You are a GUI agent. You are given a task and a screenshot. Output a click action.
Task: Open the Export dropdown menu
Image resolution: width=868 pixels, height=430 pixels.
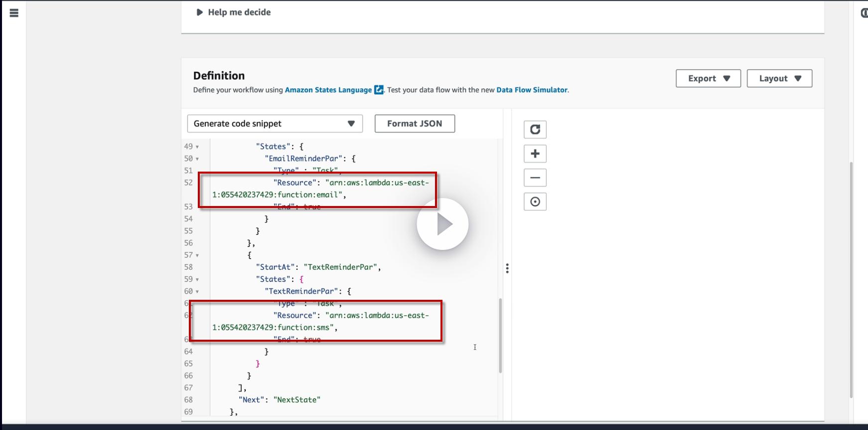pos(708,78)
